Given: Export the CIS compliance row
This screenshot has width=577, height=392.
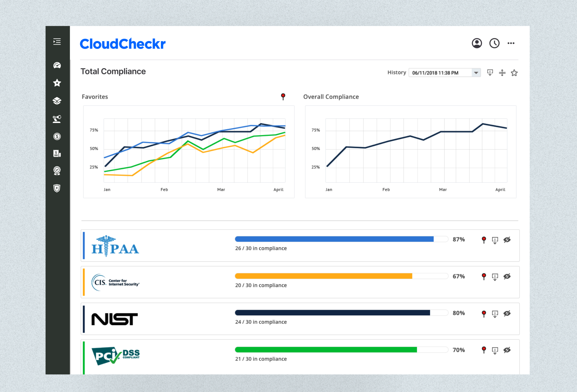Looking at the screenshot, I should click(x=495, y=277).
